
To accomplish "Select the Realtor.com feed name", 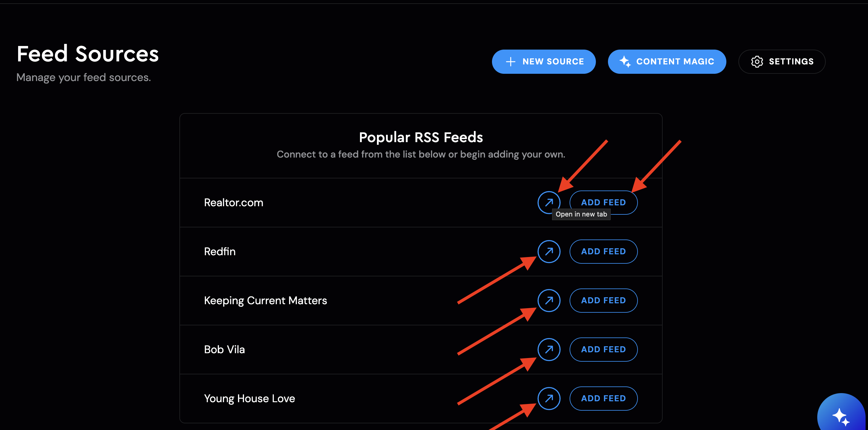I will [233, 202].
